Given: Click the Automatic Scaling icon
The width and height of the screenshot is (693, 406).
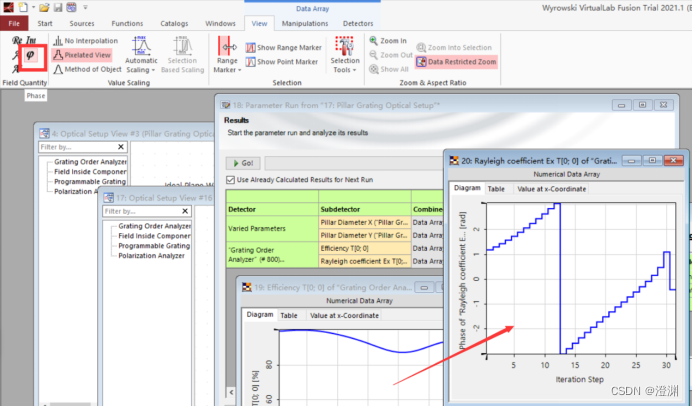Looking at the screenshot, I should tap(141, 46).
